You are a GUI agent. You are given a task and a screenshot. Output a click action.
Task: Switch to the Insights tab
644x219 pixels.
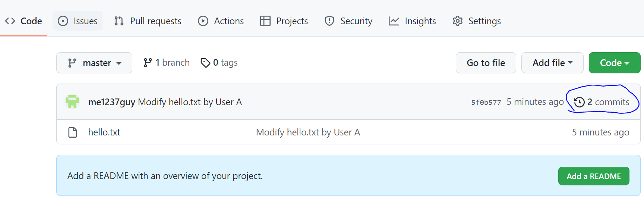point(412,21)
